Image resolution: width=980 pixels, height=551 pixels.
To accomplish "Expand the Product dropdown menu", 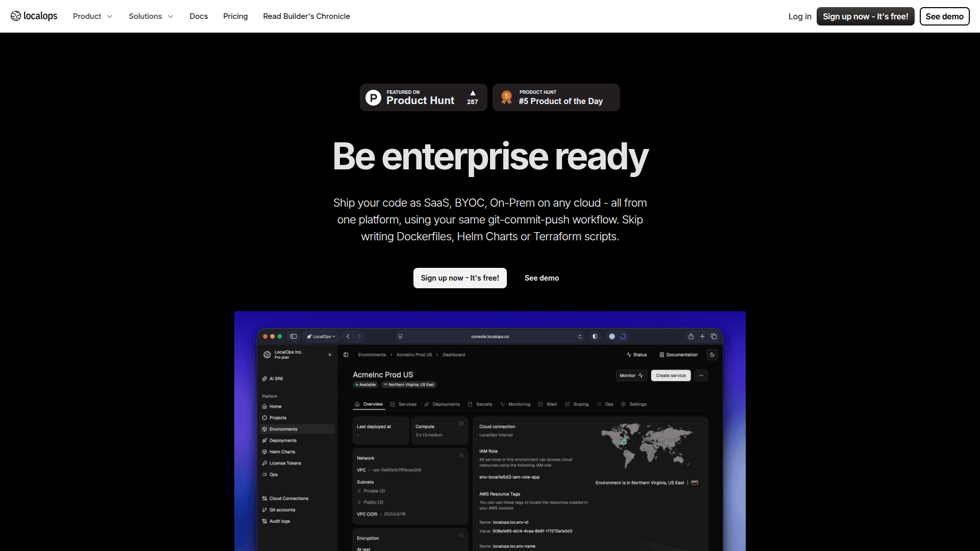I will [x=92, y=16].
